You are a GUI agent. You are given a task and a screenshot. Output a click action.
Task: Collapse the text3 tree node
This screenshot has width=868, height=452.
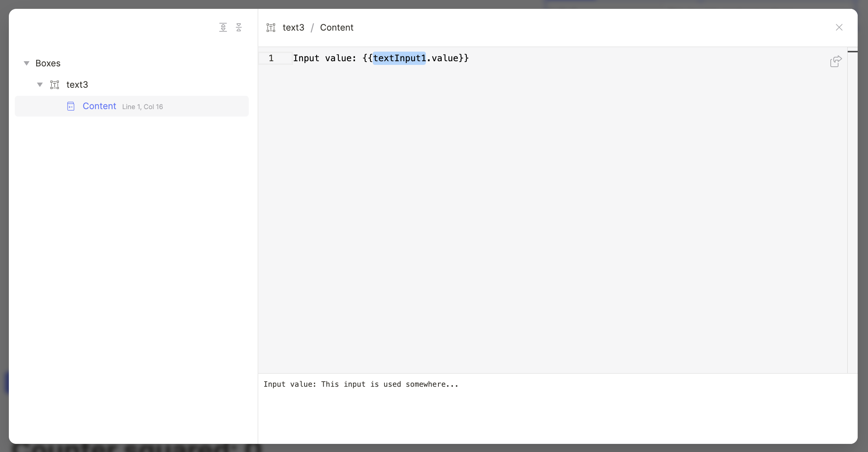40,85
